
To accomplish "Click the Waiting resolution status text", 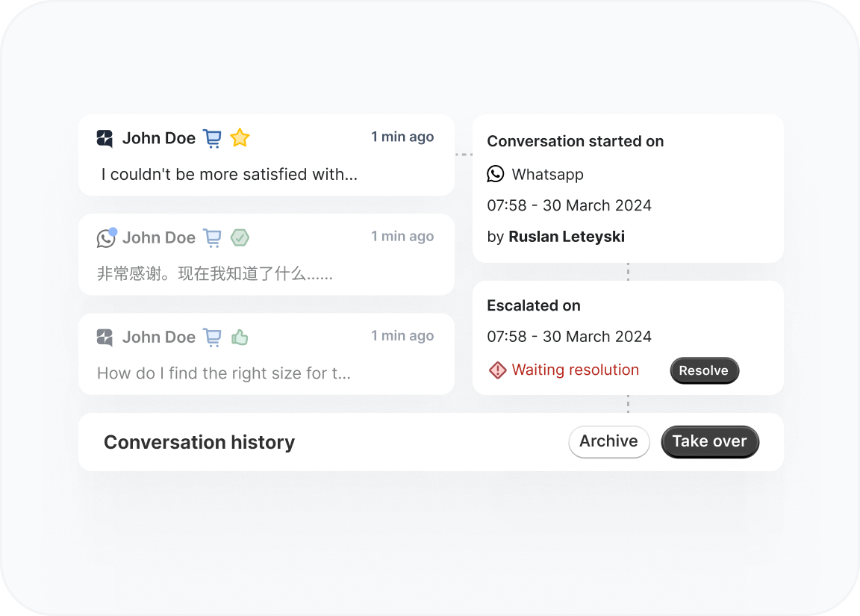I will (576, 370).
